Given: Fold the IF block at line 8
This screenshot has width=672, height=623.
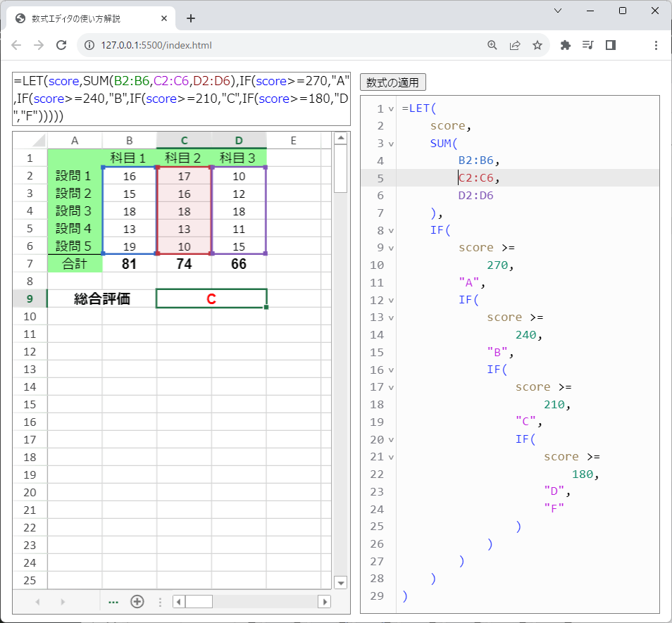Looking at the screenshot, I should [x=391, y=231].
